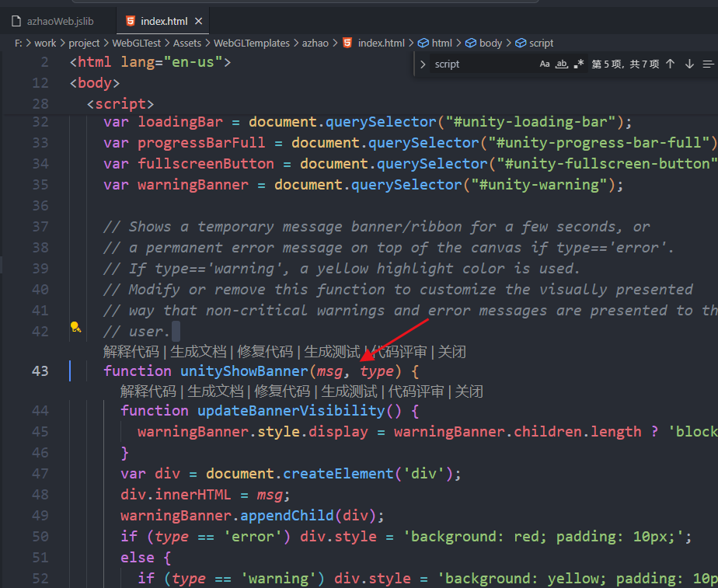Click 关闭 above updateBannerVisibility function

(469, 391)
